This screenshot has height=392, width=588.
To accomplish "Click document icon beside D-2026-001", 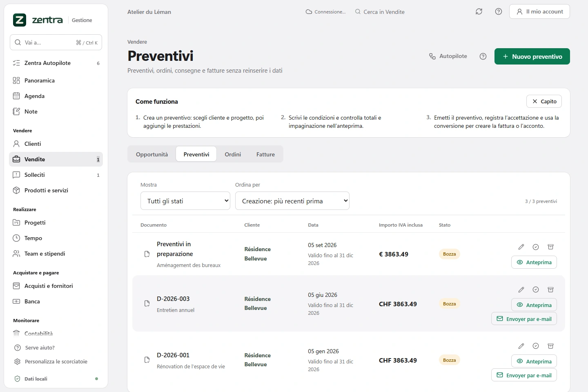I will pos(147,360).
